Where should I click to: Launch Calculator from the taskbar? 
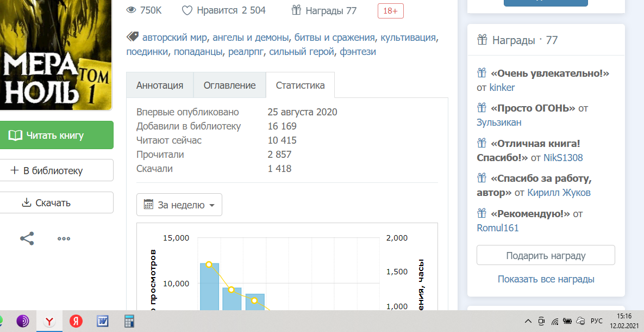coord(129,322)
